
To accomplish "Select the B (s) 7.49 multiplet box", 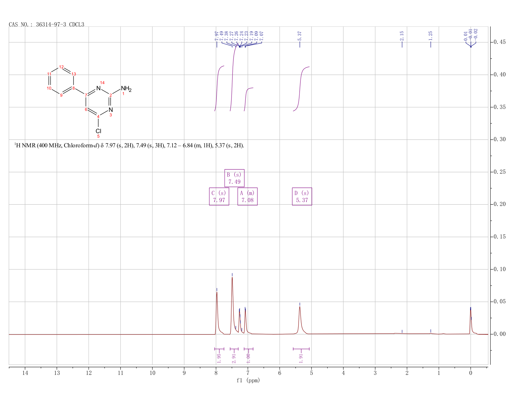I will click(x=234, y=178).
